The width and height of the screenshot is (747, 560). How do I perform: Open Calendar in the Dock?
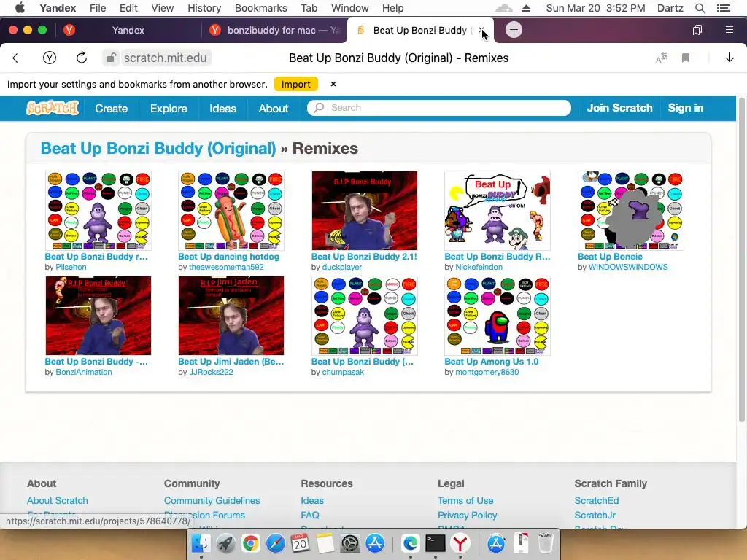tap(300, 543)
